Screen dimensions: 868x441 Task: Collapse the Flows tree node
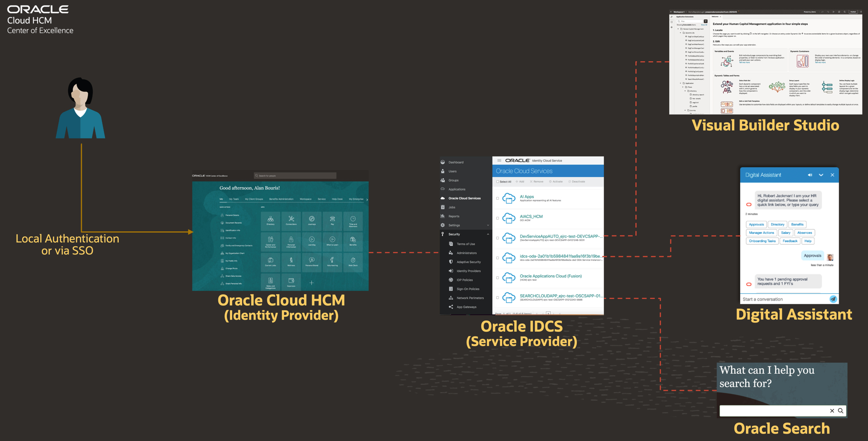coord(683,87)
